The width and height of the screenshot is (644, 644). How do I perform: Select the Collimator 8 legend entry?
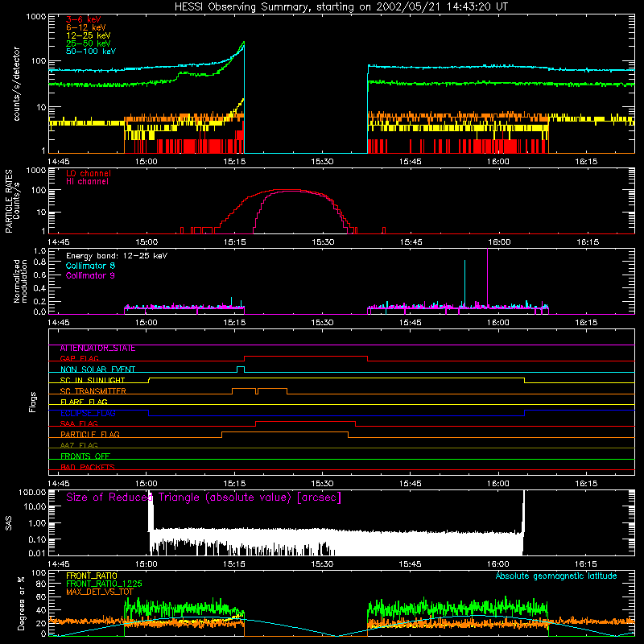90,266
